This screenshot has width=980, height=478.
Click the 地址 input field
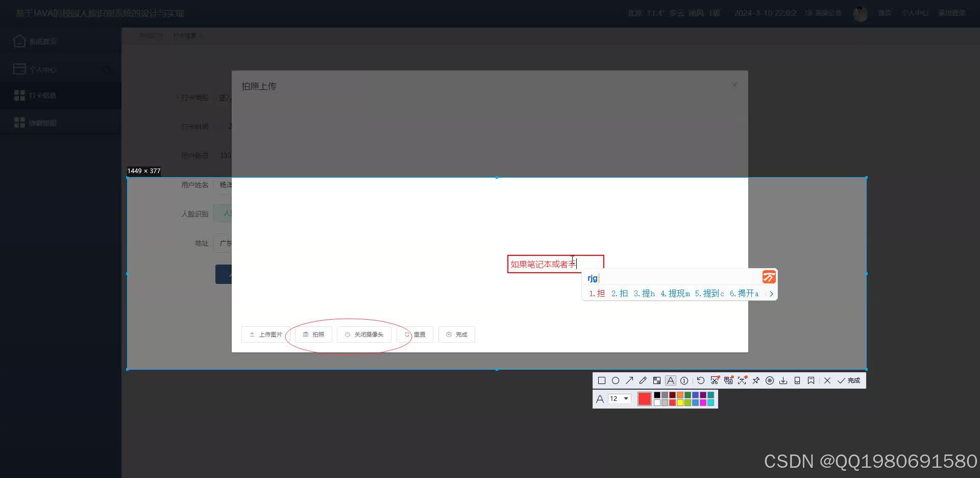click(223, 243)
